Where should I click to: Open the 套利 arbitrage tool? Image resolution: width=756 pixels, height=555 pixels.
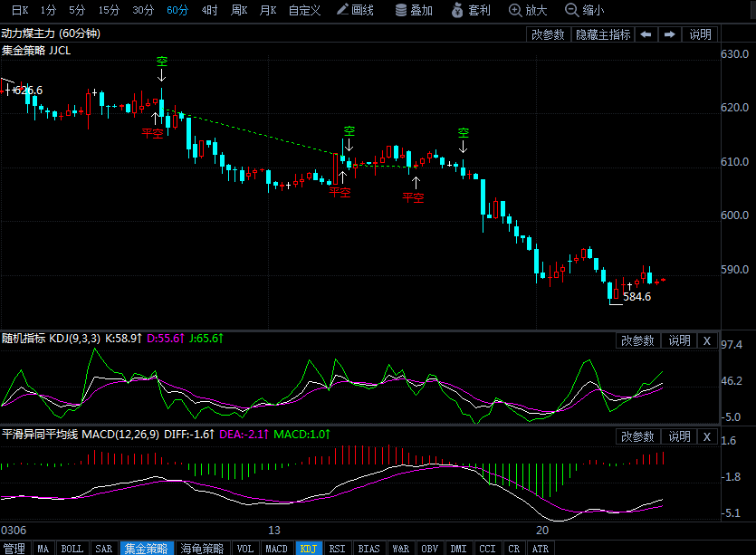tap(471, 10)
